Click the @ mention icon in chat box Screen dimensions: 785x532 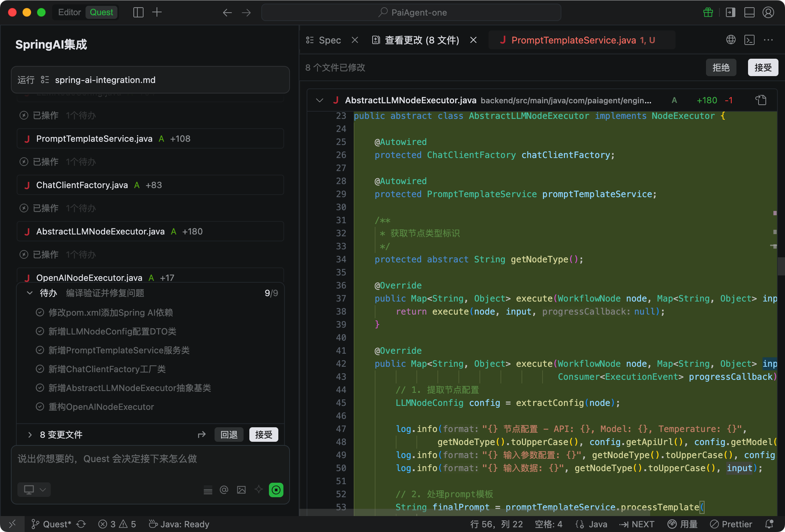tap(224, 490)
